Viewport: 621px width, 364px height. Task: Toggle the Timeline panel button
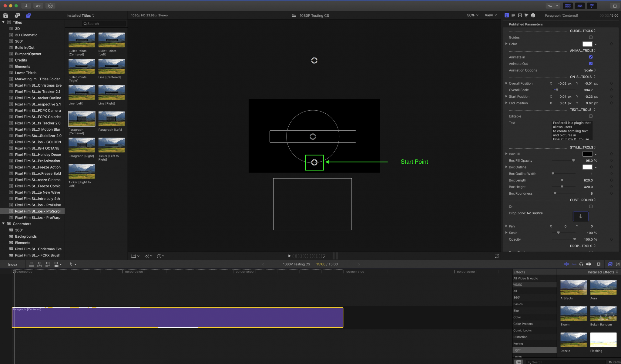(580, 6)
